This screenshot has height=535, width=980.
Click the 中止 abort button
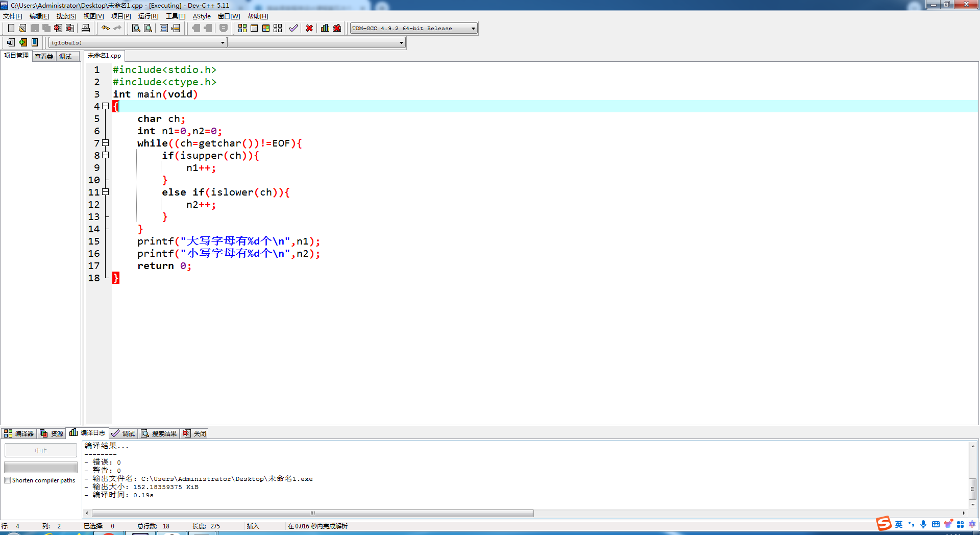(41, 450)
